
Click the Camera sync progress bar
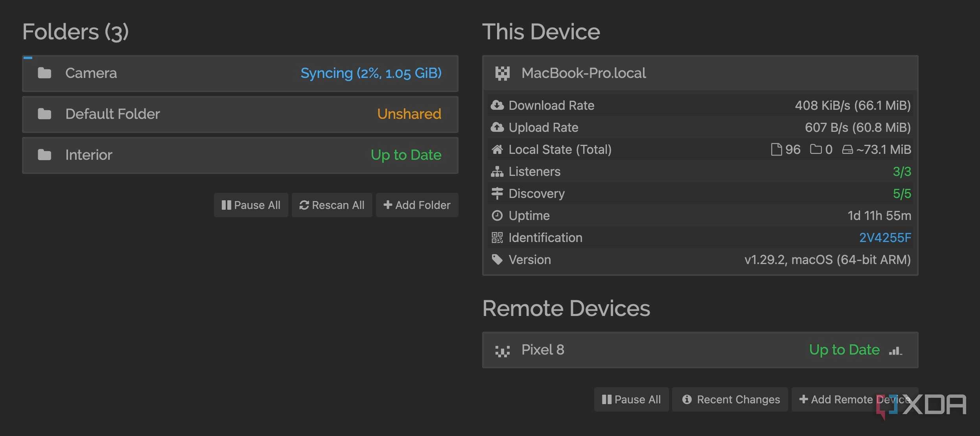click(x=28, y=58)
